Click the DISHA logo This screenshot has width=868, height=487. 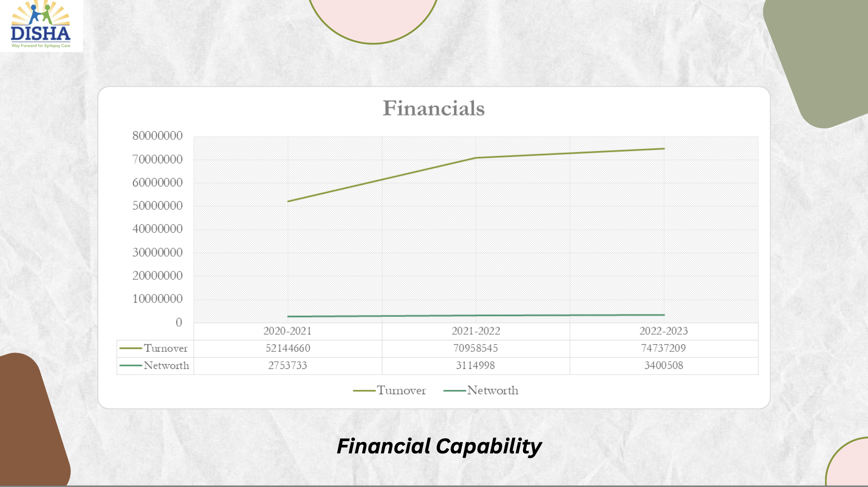point(41,25)
